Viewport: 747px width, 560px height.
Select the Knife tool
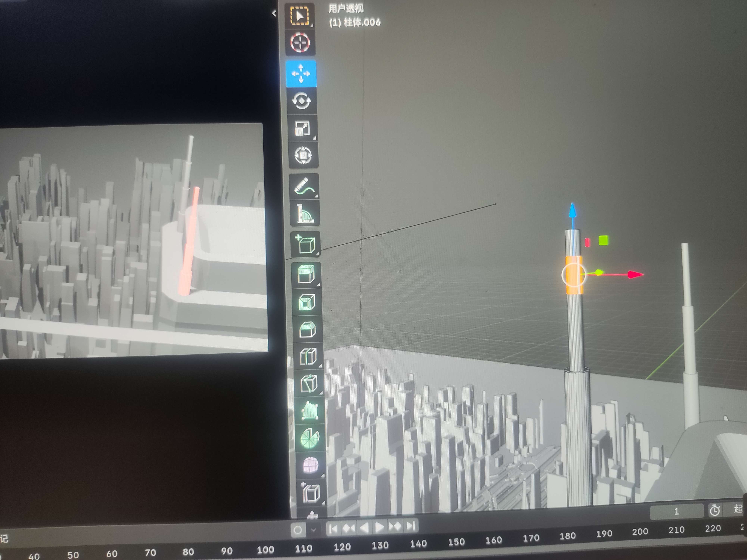(309, 384)
